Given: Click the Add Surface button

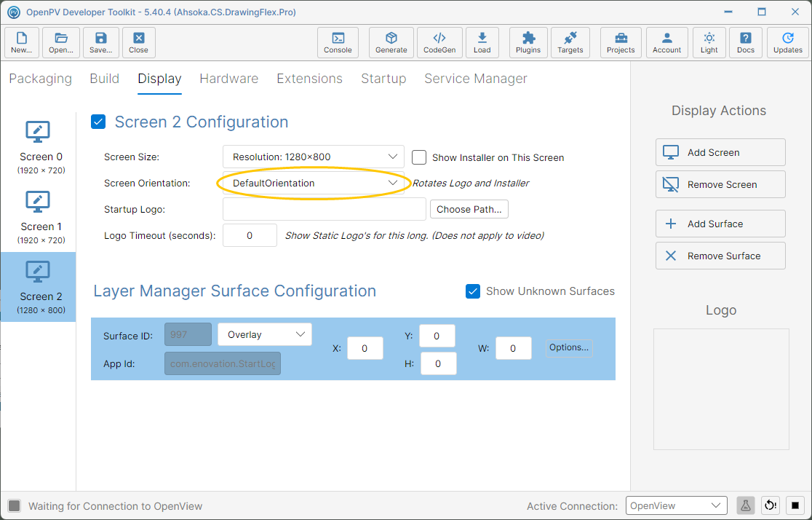Looking at the screenshot, I should pyautogui.click(x=720, y=224).
